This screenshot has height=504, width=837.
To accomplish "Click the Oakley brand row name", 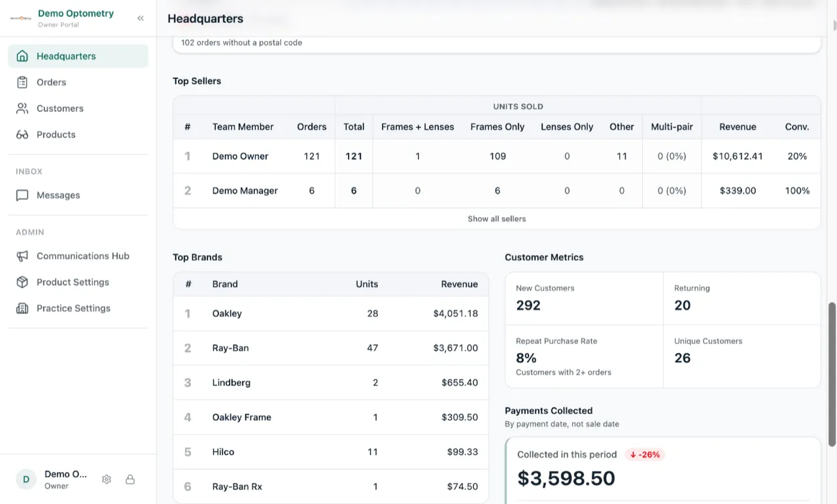I will (227, 314).
